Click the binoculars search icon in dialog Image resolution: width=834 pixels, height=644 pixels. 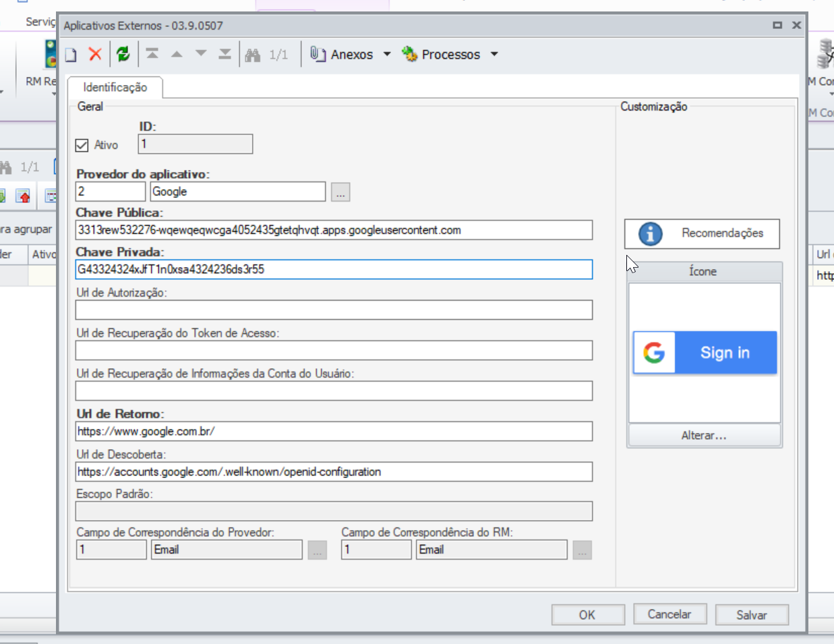[253, 55]
